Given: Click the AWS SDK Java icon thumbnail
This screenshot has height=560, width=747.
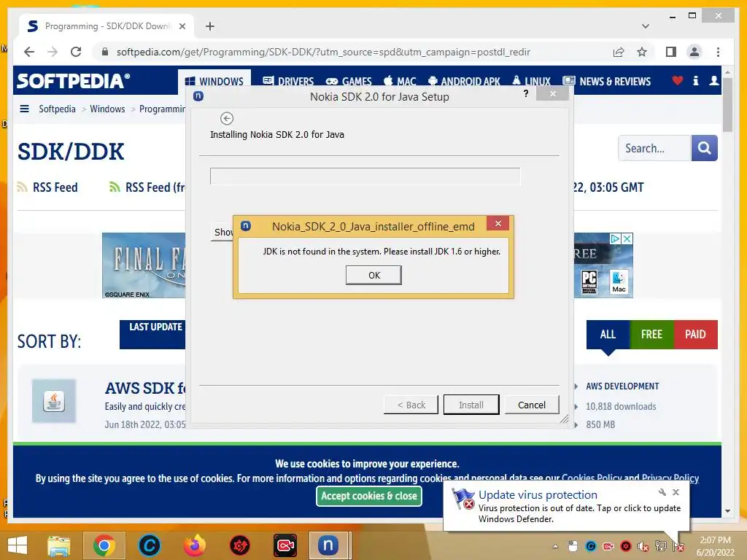Looking at the screenshot, I should point(54,400).
